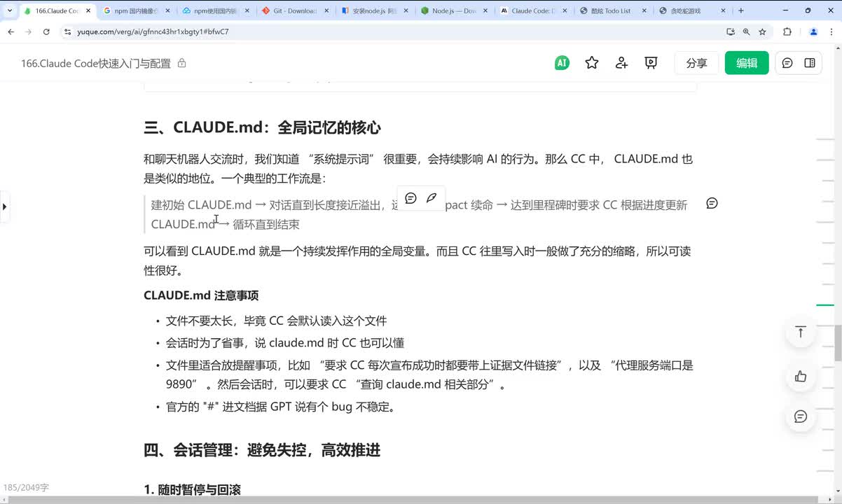View site information icon in address bar

tap(67, 32)
